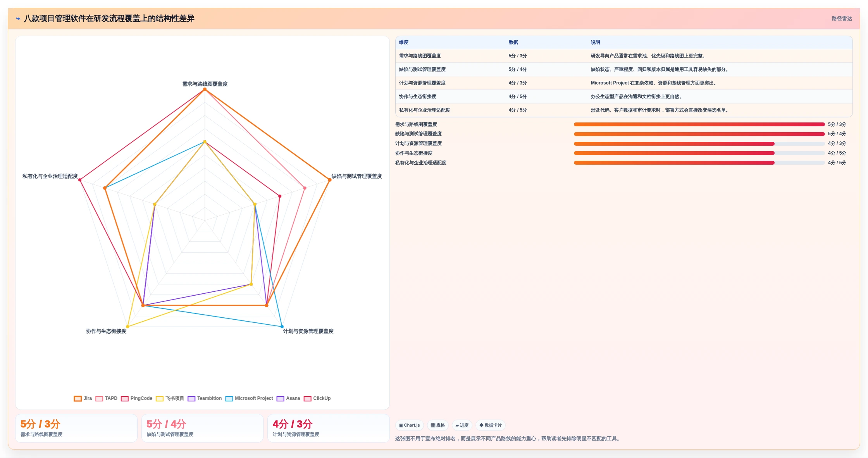Click progress bar for 需求与路线图覆盖度
This screenshot has height=458, width=868.
[699, 124]
